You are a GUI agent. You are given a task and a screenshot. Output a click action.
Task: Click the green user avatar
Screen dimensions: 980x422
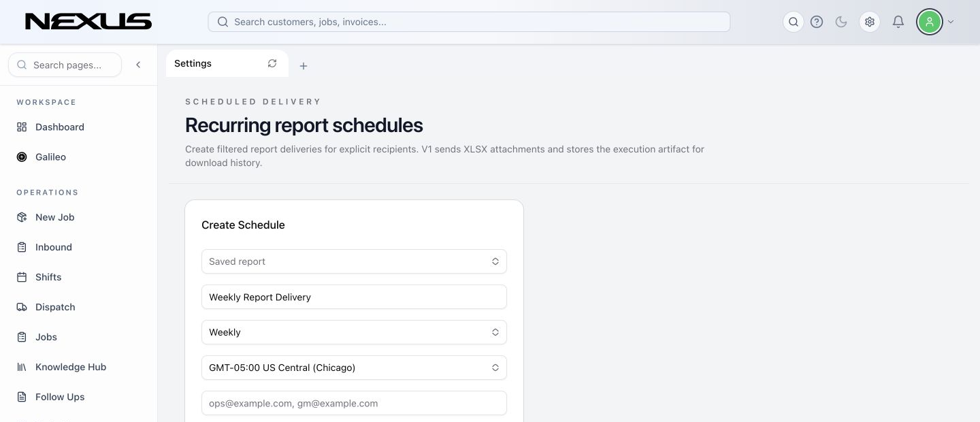coord(929,22)
